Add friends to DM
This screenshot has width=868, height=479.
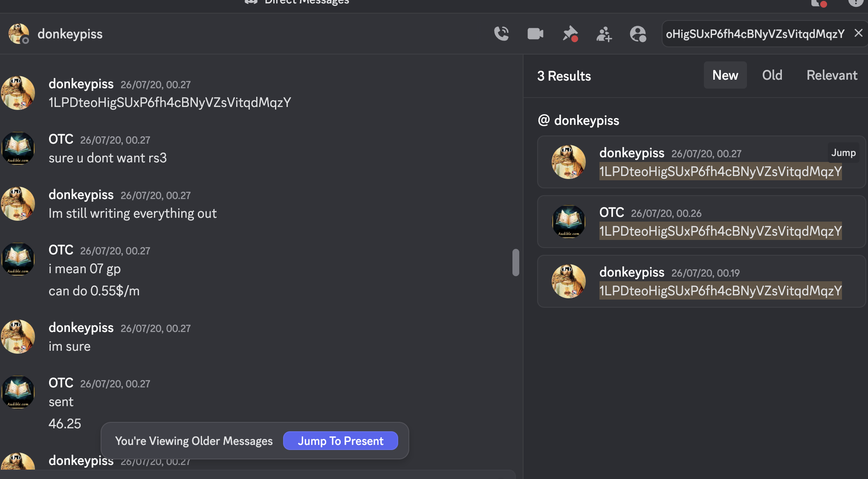(604, 34)
